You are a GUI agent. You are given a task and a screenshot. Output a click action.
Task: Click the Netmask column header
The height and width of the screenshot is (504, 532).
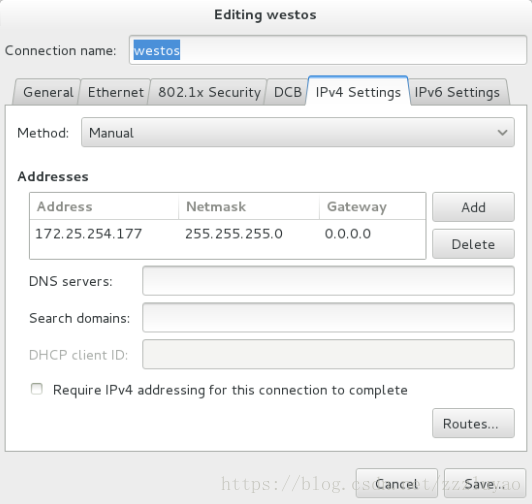coord(249,206)
